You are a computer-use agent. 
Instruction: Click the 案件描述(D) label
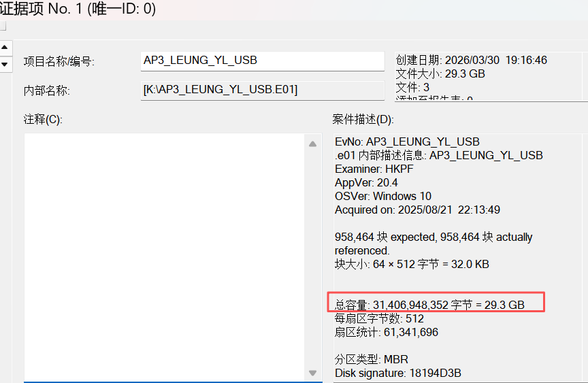[363, 120]
